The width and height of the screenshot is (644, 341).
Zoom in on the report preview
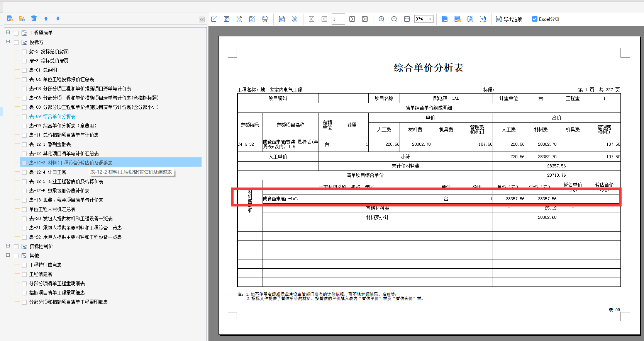pos(381,19)
